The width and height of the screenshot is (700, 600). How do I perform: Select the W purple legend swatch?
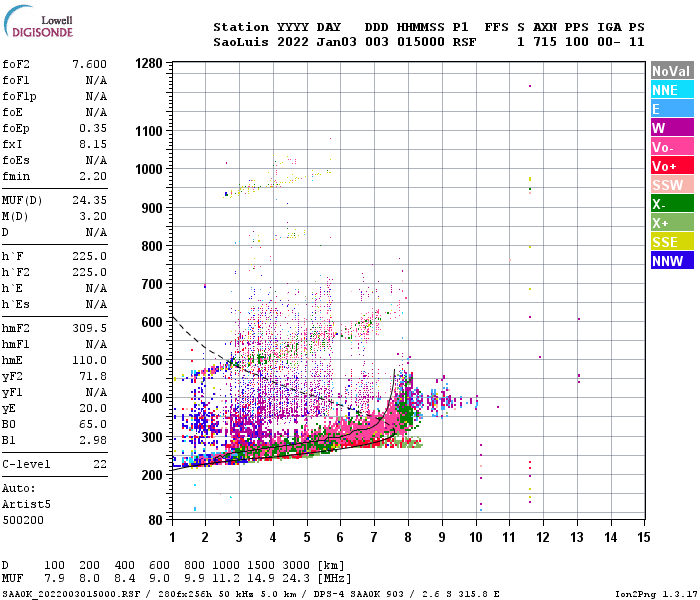[x=672, y=128]
